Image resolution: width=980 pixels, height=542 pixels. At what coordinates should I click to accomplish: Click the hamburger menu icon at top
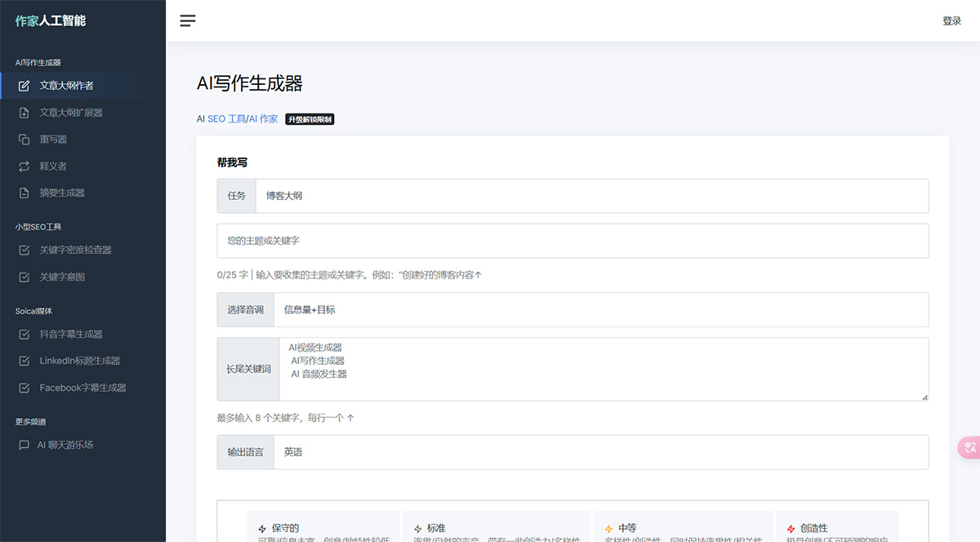188,20
